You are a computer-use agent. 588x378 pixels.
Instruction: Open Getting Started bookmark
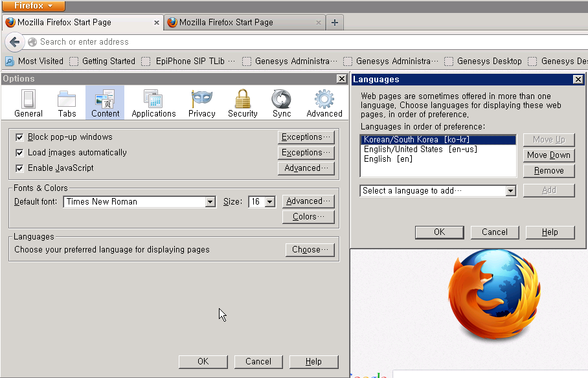click(102, 61)
